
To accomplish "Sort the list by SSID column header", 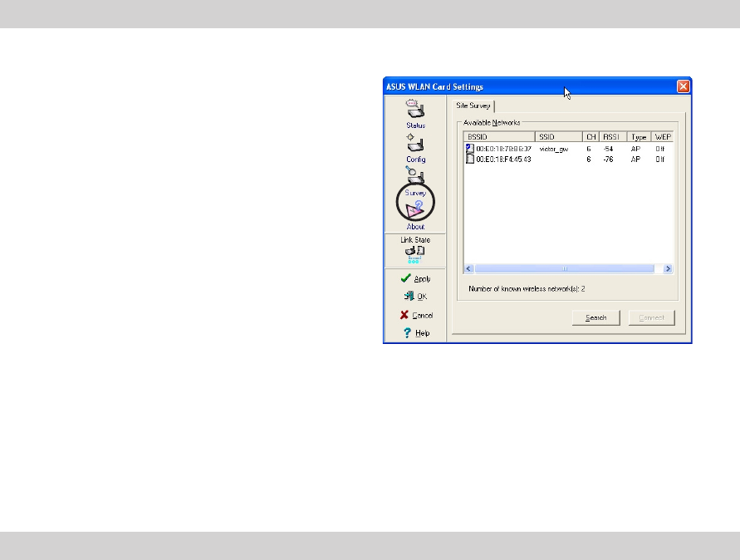I will pos(559,137).
